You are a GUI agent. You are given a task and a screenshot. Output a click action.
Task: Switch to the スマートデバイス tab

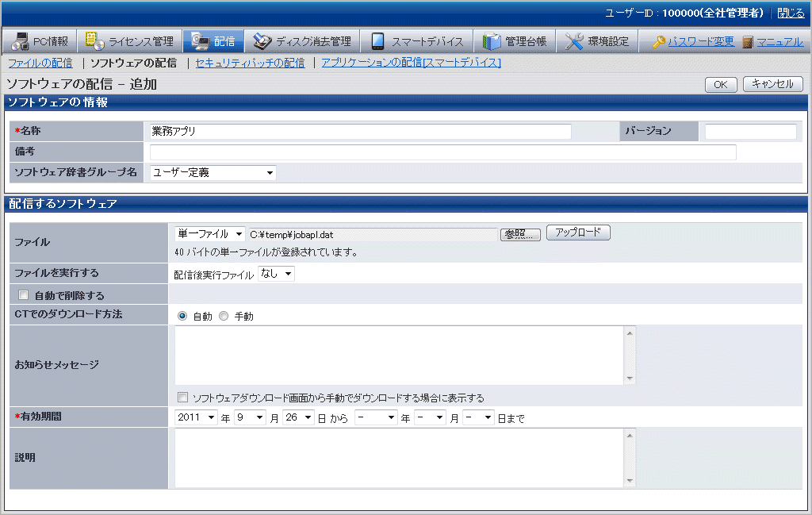point(417,41)
